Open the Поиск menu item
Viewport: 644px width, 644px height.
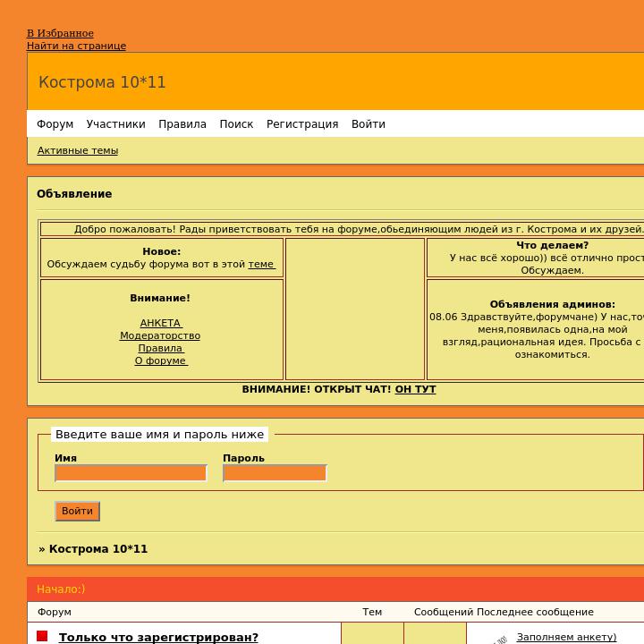pyautogui.click(x=236, y=124)
